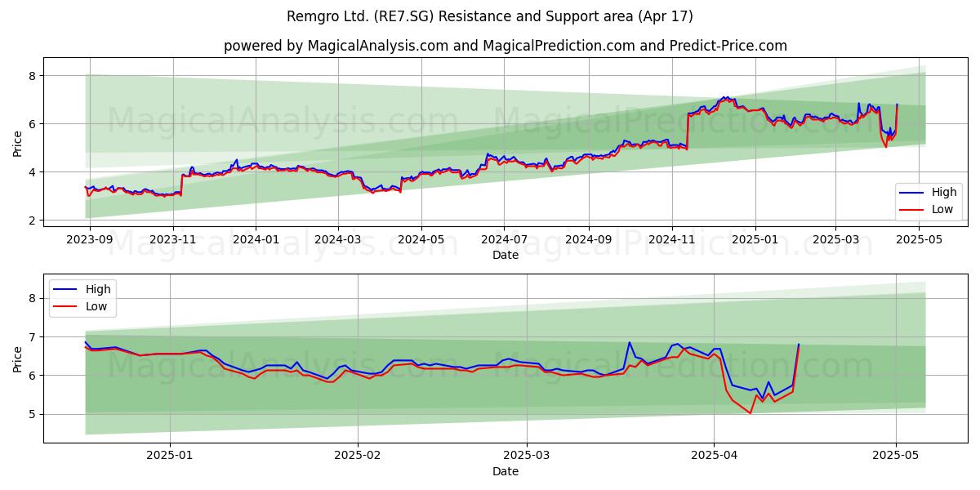This screenshot has height=490, width=980.
Task: Click the "2025-01" date label on the top chart
Action: point(755,241)
